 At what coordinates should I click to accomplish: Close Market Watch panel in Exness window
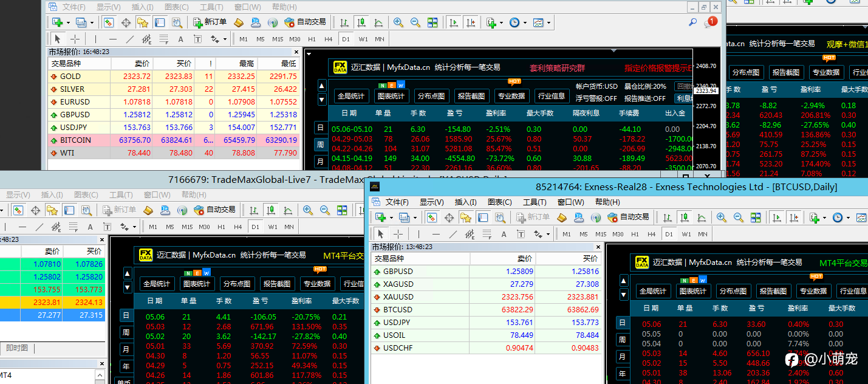598,247
